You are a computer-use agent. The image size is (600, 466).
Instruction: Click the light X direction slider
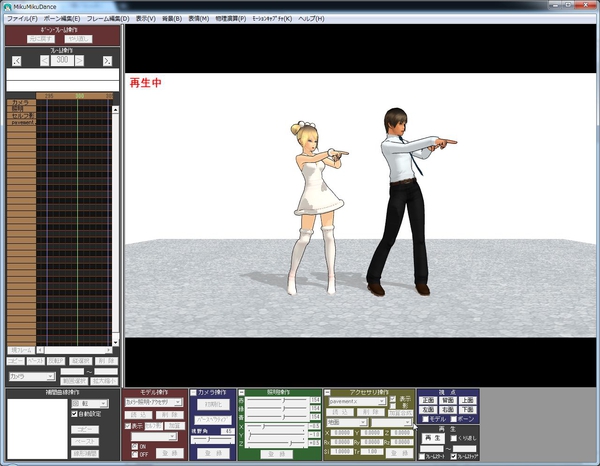[x=277, y=426]
